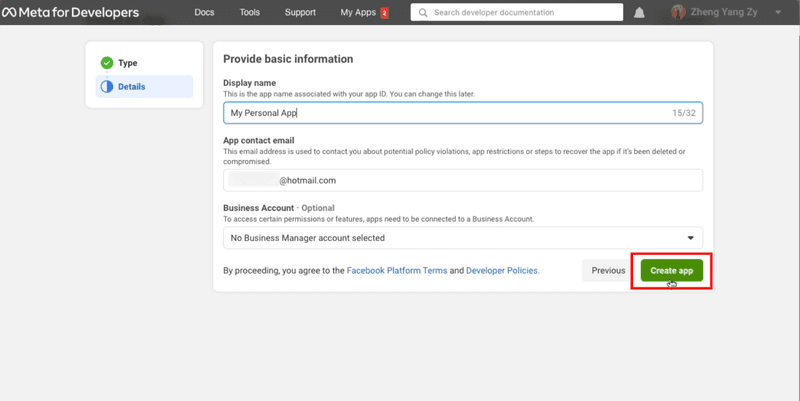Click the user profile avatar
Screen dimensions: 800x401
tap(679, 13)
